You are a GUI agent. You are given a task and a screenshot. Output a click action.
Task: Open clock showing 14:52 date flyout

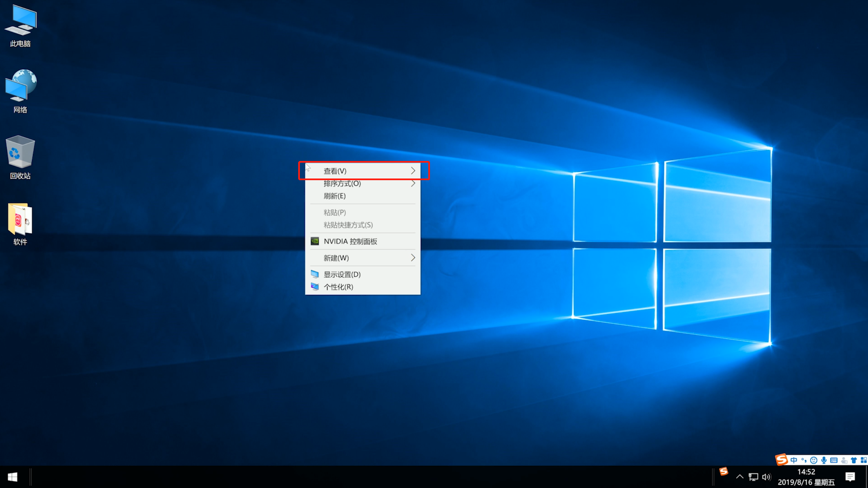point(806,477)
